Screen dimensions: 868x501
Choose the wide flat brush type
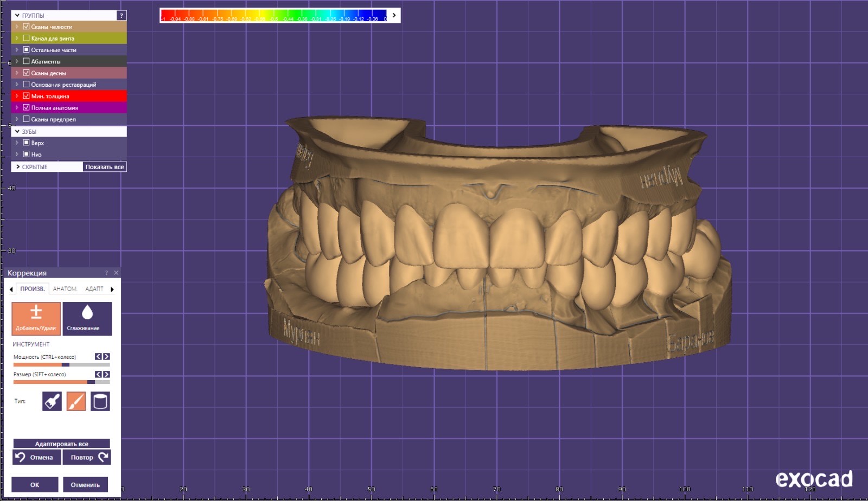52,401
